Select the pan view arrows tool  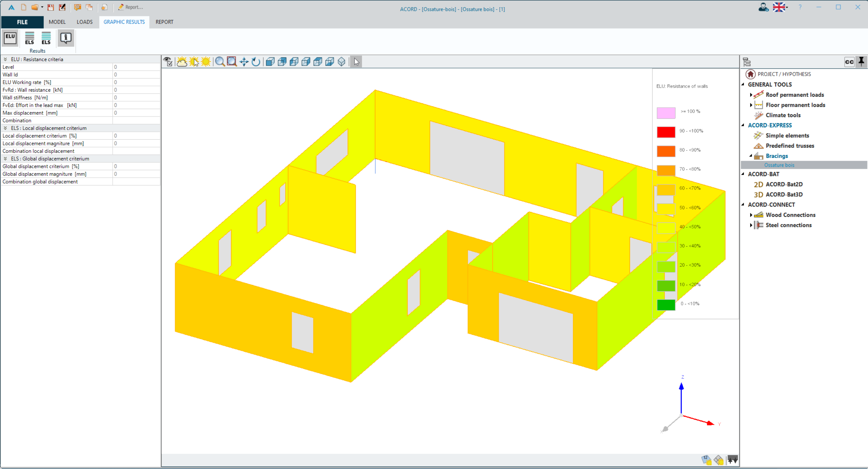(244, 61)
